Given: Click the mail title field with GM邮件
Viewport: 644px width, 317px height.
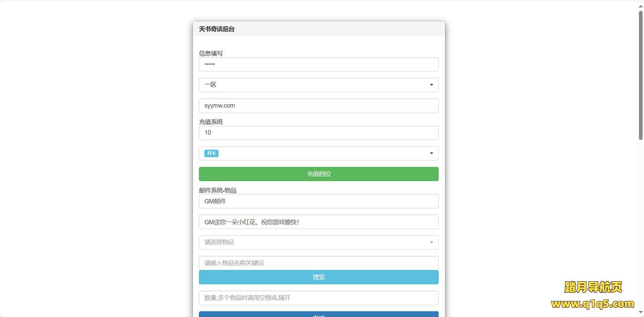Looking at the screenshot, I should 318,201.
